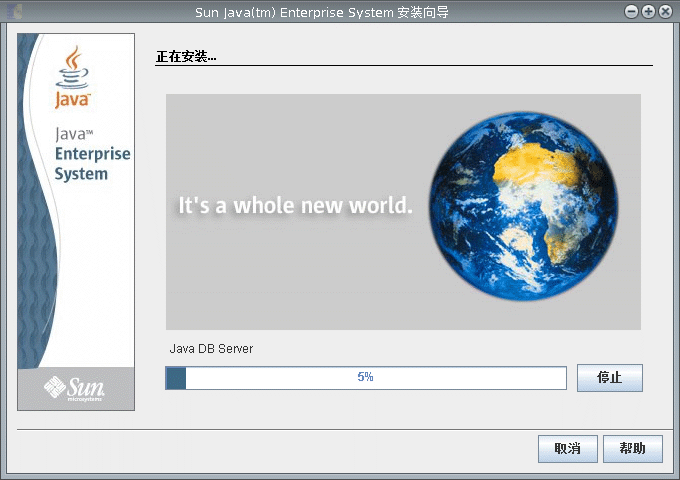Click the "正在安装..." heading
This screenshot has height=480, width=680.
pos(186,56)
